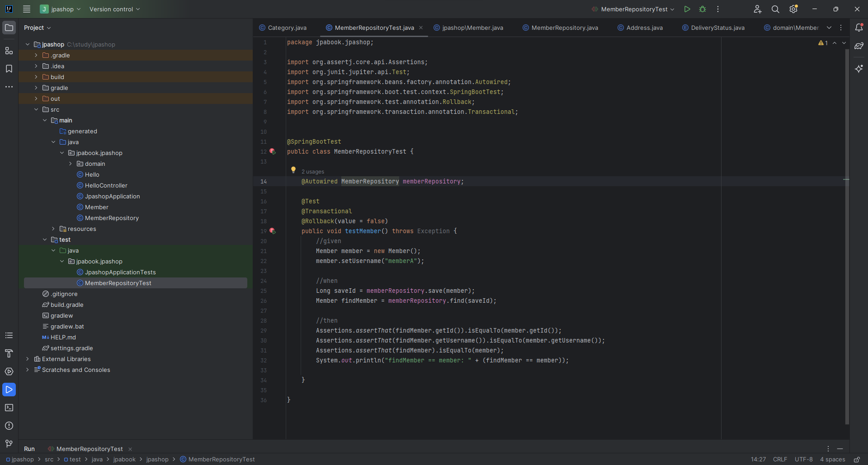Click run gutter icon beside testMember method

(273, 231)
